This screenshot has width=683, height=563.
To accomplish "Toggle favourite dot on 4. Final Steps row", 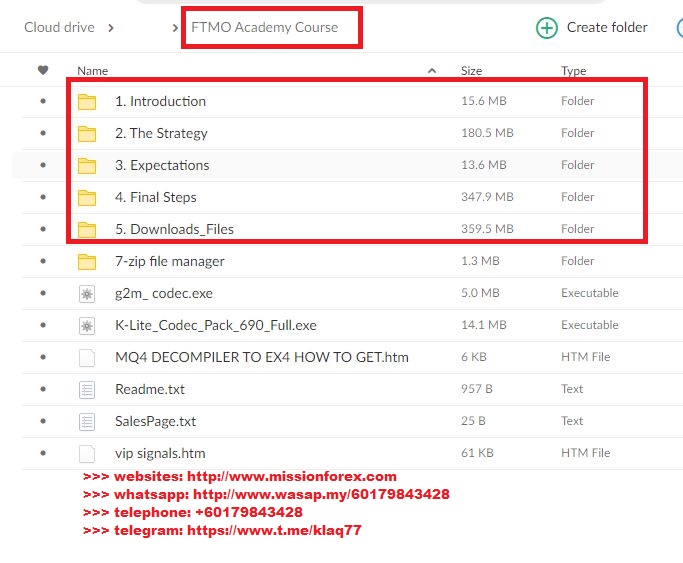I will [43, 197].
